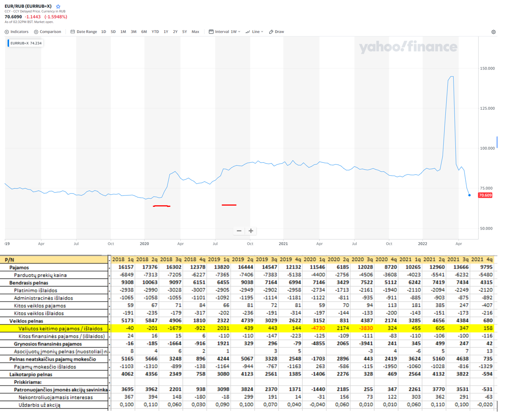Screen dimensions: 505x420
Task: Click the red 70.609 current price tag
Action: pyautogui.click(x=485, y=195)
